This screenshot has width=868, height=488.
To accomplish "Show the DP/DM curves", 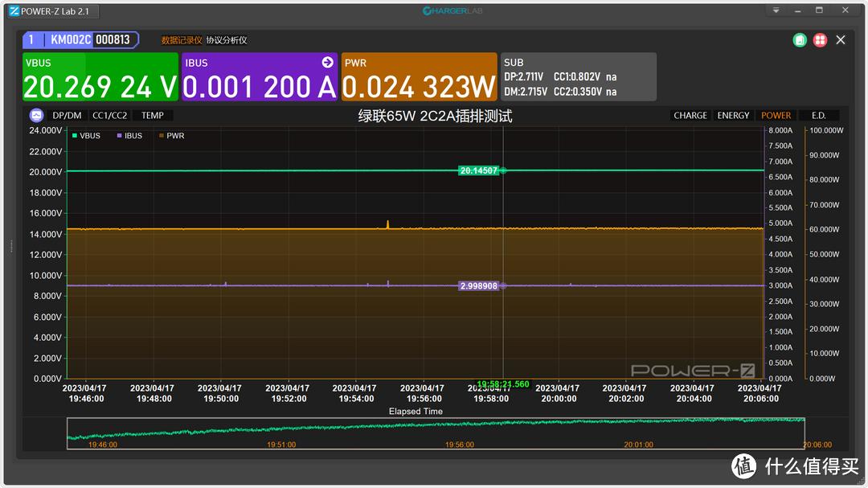I will (x=68, y=116).
